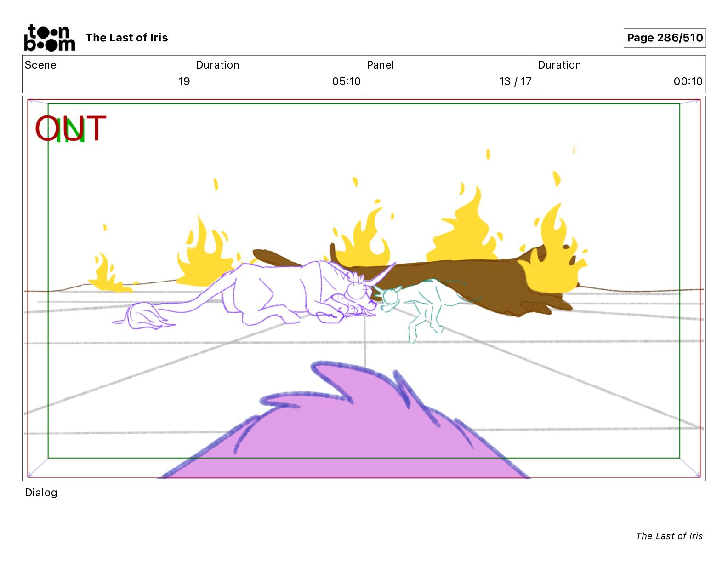Image resolution: width=728 pixels, height=563 pixels.
Task: Select the Page 286/510 indicator box
Action: (664, 38)
